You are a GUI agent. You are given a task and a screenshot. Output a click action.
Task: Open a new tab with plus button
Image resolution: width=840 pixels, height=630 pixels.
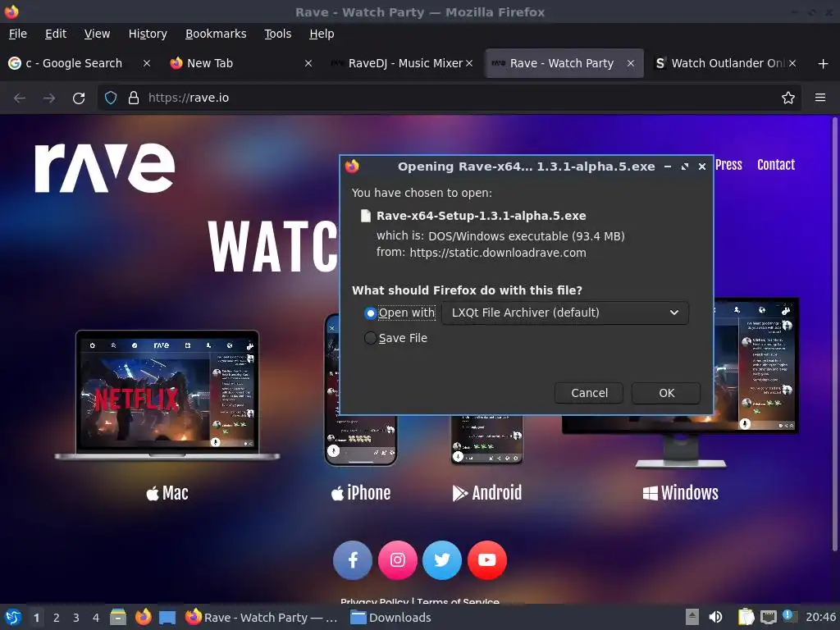tap(824, 64)
